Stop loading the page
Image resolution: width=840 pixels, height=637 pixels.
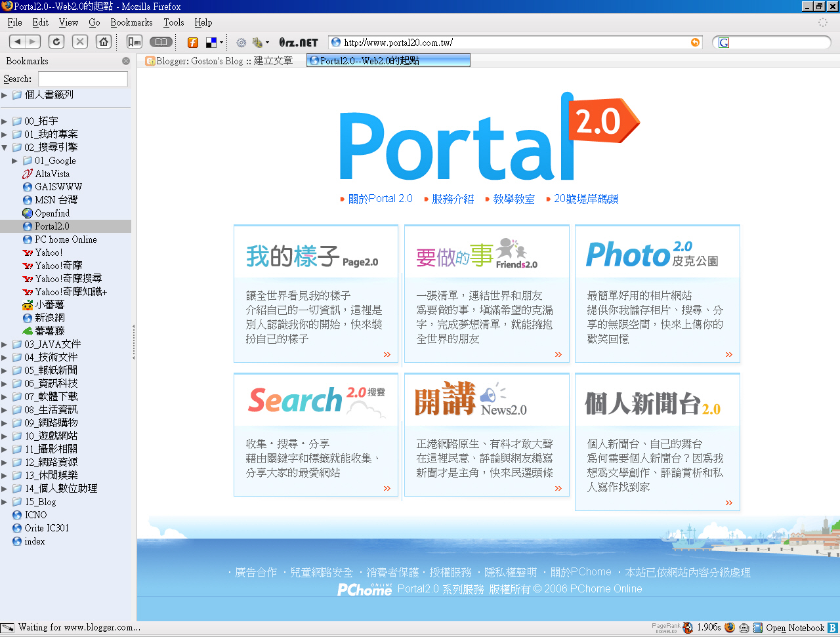click(x=80, y=42)
